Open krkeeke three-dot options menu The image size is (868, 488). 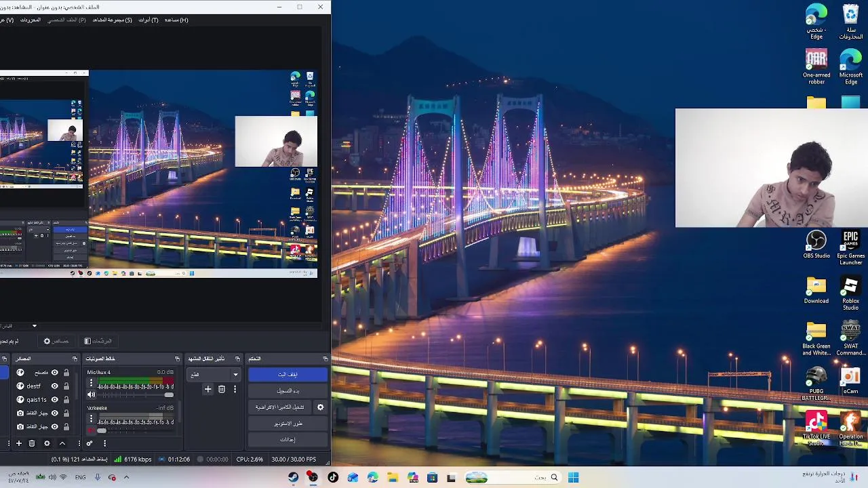tap(91, 420)
